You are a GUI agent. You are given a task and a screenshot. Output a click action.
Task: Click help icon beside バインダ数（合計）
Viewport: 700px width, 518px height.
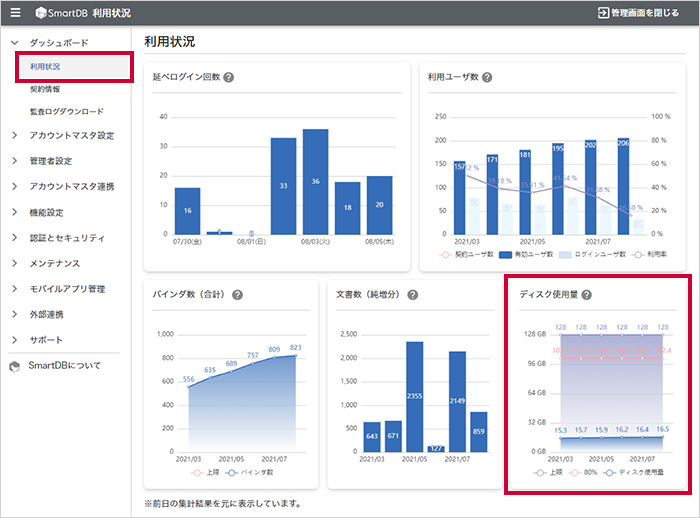(x=238, y=295)
